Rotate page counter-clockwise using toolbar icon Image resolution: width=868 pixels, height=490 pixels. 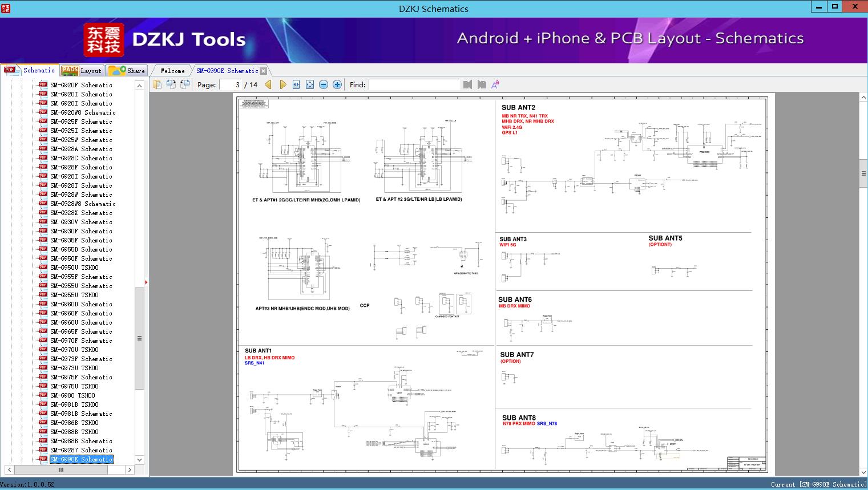(185, 84)
